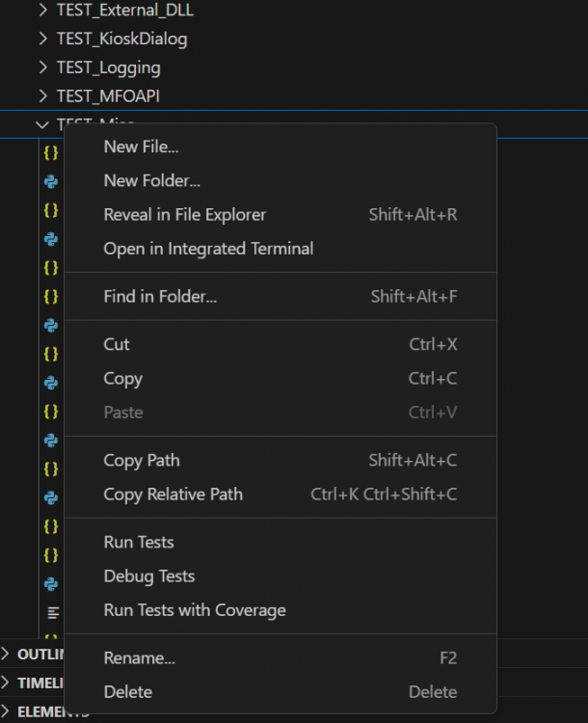Select Copy Path menu item
Image resolution: width=588 pixels, height=723 pixels.
coord(142,460)
